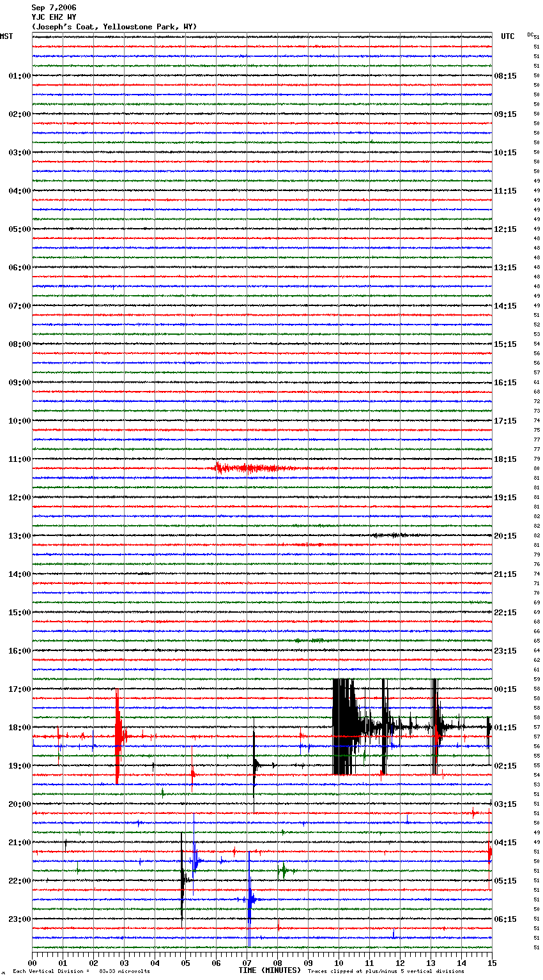
Task: Select the 10:00 MST time label
Action: tap(19, 421)
